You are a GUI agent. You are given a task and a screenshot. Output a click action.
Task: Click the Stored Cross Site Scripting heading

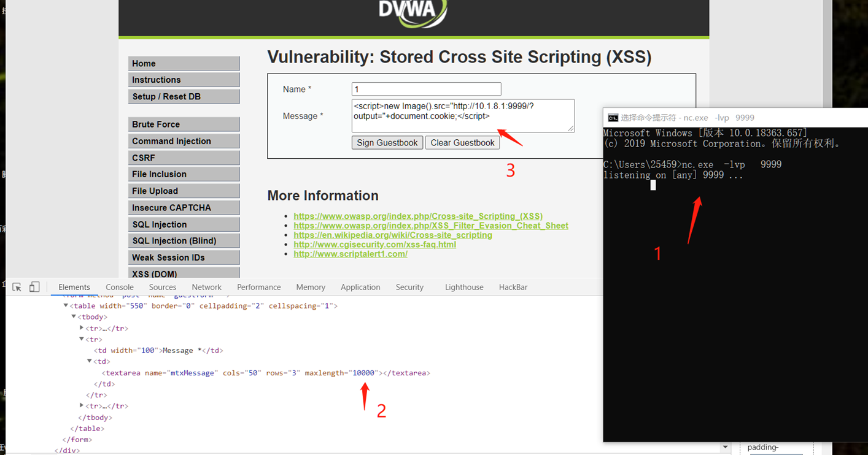[459, 57]
